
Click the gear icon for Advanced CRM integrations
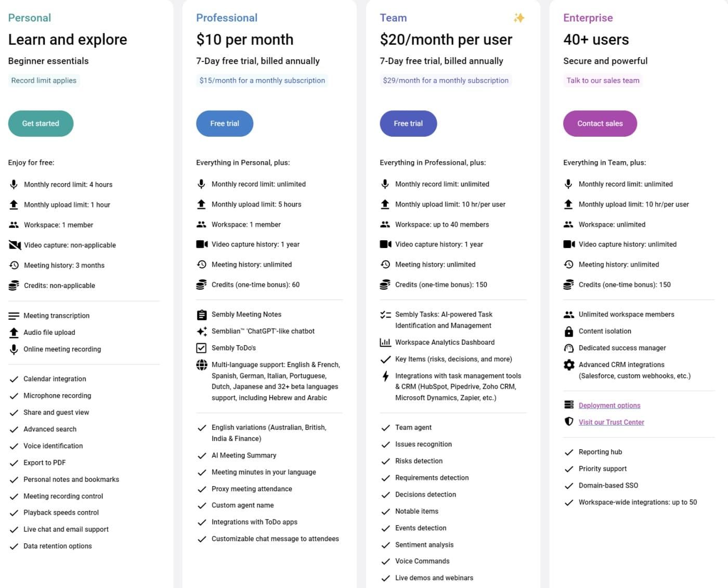568,364
